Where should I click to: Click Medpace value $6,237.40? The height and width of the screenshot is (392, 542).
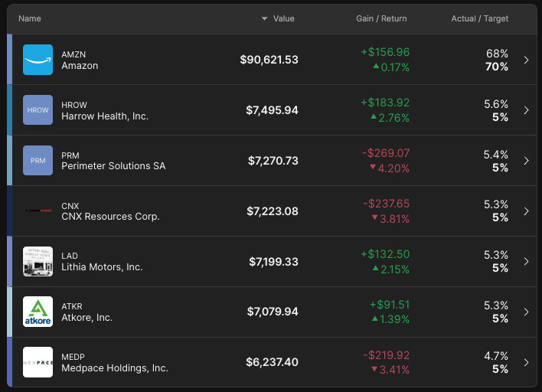coord(272,362)
